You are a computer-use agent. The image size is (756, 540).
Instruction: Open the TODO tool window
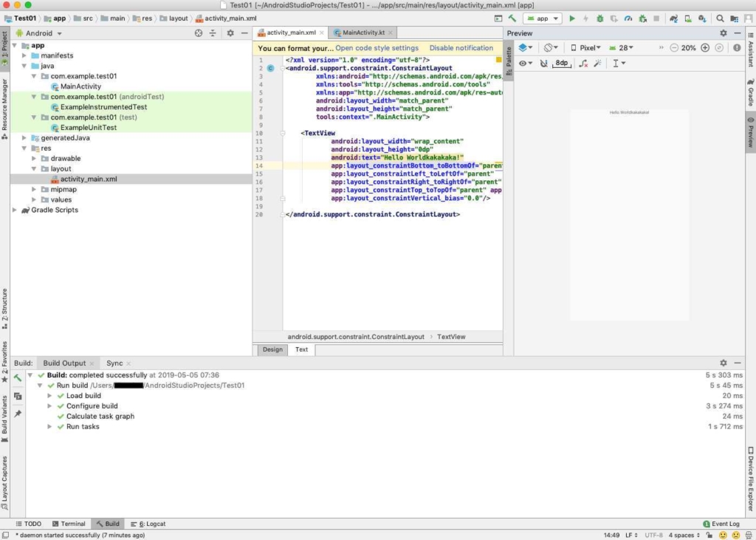[29, 524]
